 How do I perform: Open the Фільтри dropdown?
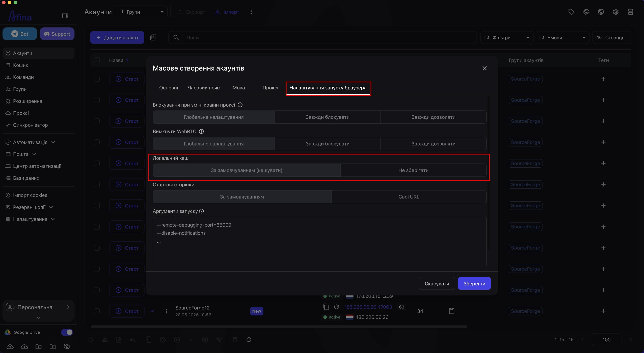coord(507,38)
